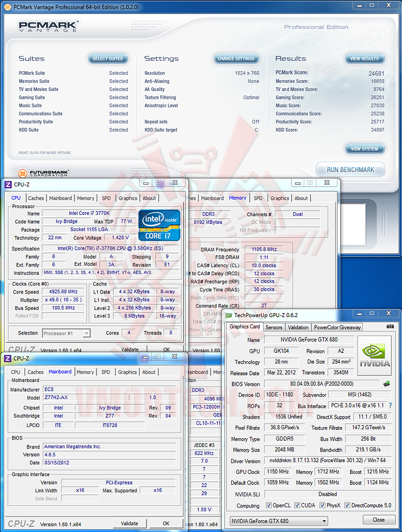Click the Bus Interface question mark icon
Viewport: 402px width, 532px height.
pyautogui.click(x=390, y=405)
